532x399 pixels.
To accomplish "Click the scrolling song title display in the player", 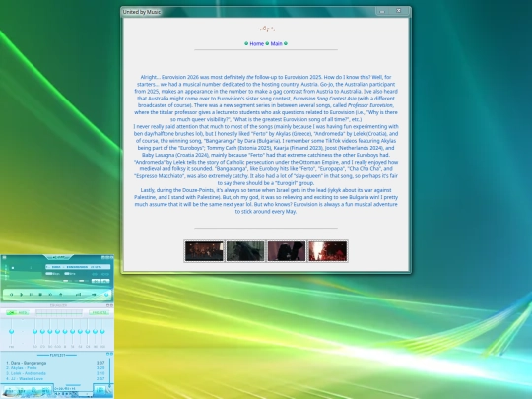I will coord(78,267).
